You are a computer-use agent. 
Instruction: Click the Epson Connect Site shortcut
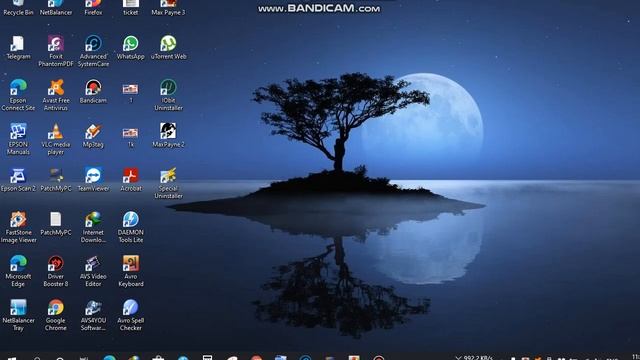18,87
